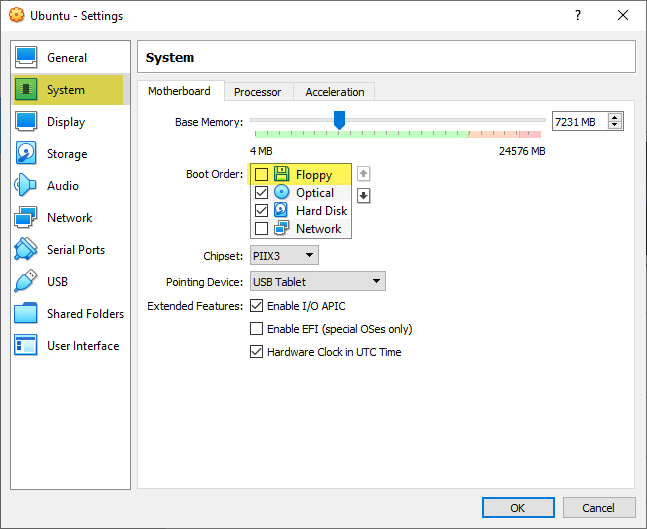Image resolution: width=647 pixels, height=529 pixels.
Task: Click the Display label in sidebar
Action: pyautogui.click(x=66, y=122)
